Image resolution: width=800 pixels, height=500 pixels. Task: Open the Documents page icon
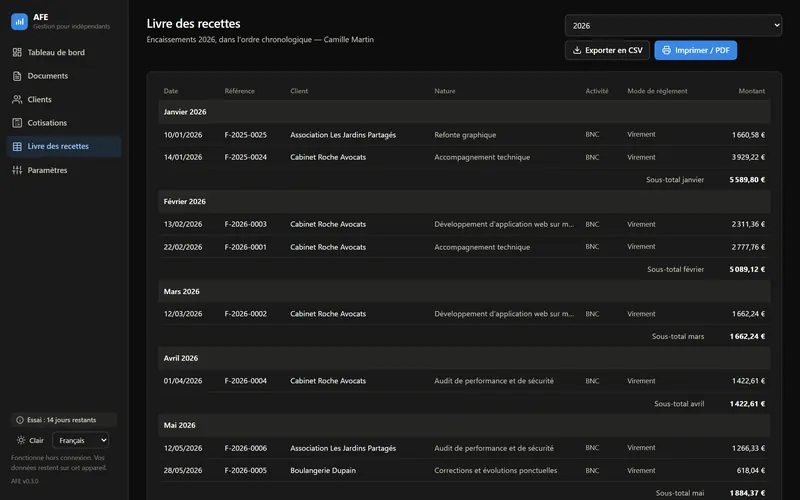pyautogui.click(x=17, y=76)
